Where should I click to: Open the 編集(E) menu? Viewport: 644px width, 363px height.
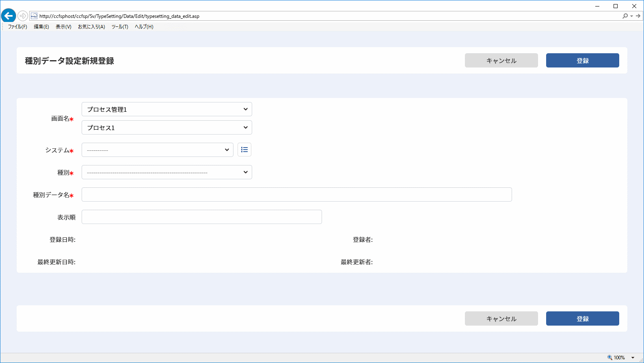[41, 27]
